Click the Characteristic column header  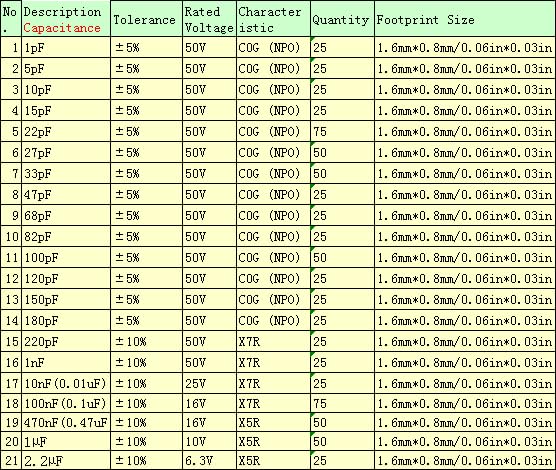(x=273, y=19)
